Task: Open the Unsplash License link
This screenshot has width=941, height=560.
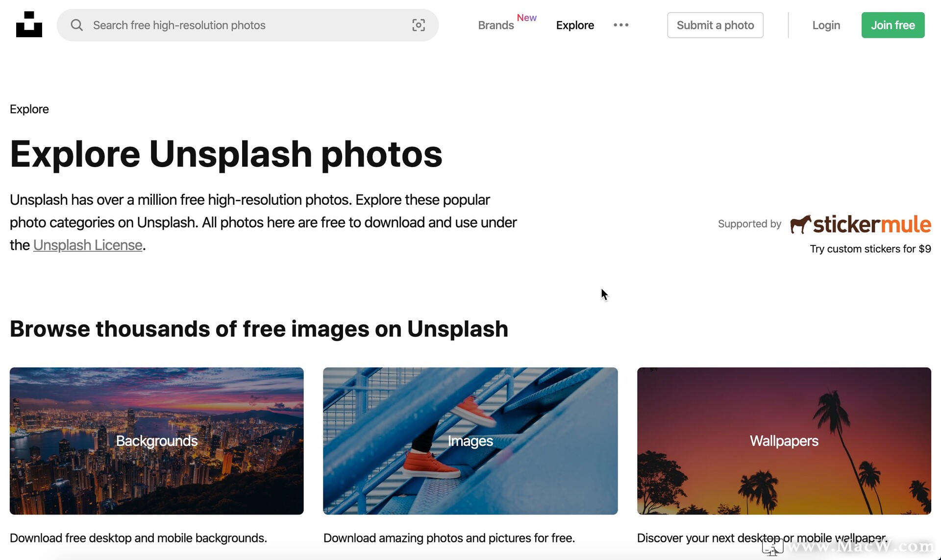Action: 88,245
